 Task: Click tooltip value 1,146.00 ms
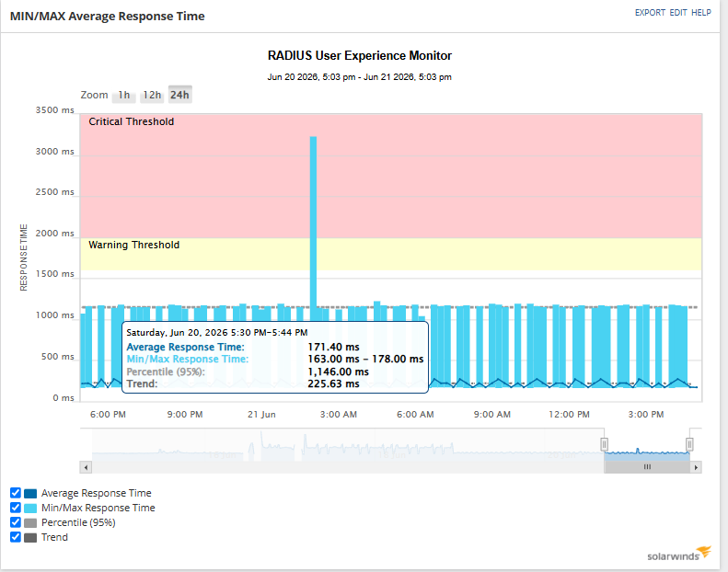point(338,372)
